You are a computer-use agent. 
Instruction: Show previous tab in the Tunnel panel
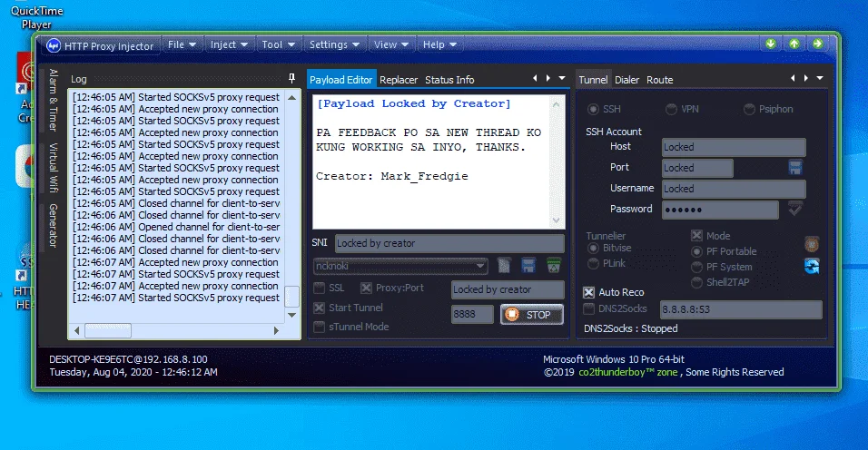[793, 79]
